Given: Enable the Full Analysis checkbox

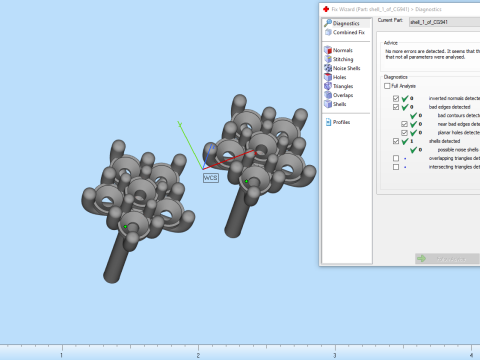Looking at the screenshot, I should (387, 86).
